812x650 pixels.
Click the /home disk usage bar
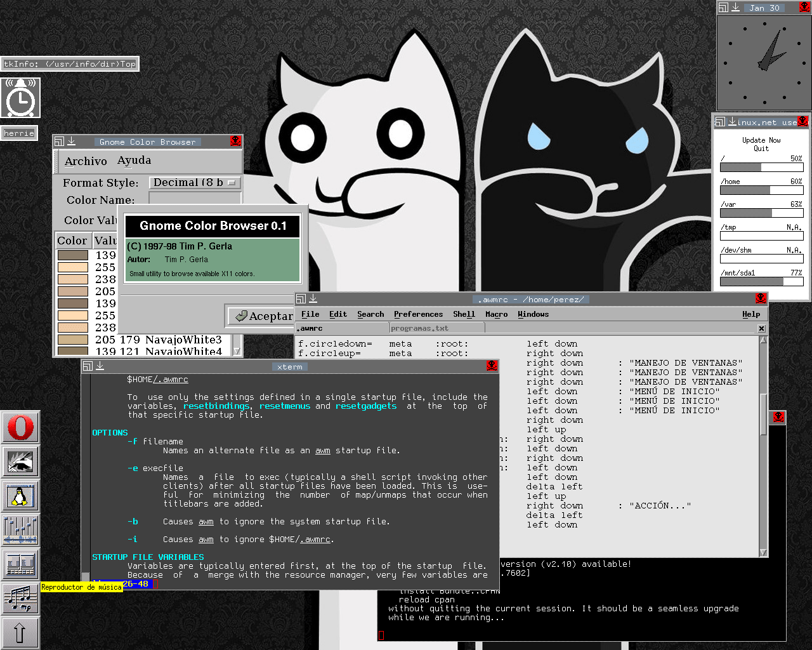point(761,190)
